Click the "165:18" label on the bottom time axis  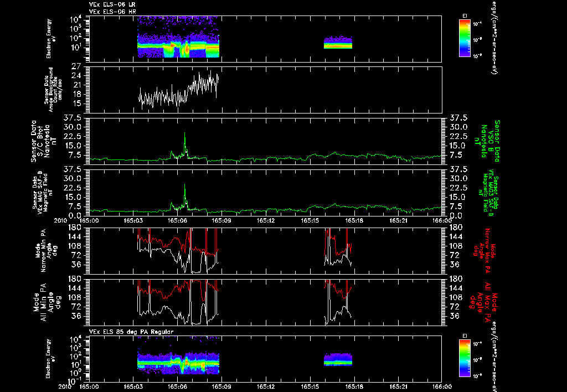click(x=354, y=386)
